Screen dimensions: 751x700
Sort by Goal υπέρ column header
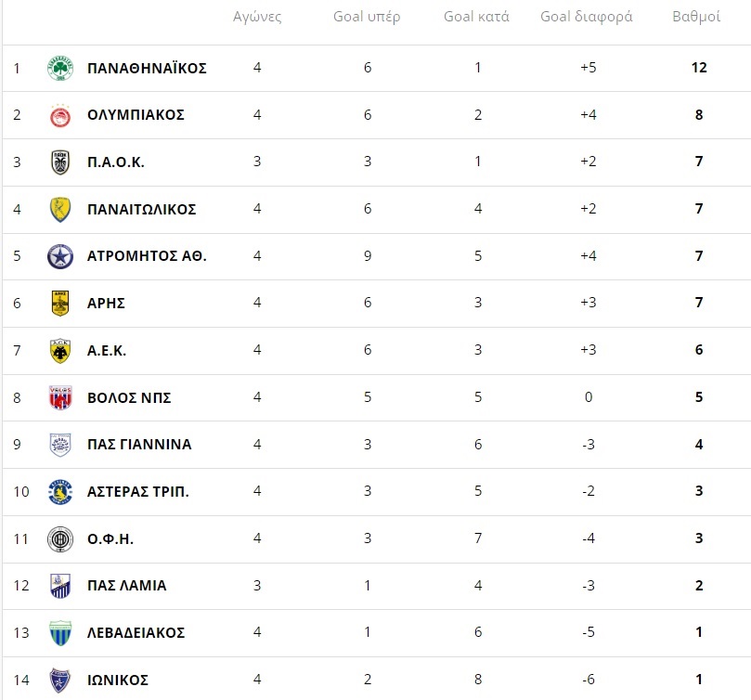(367, 17)
